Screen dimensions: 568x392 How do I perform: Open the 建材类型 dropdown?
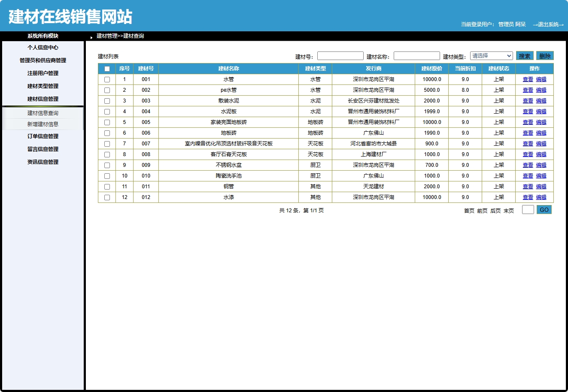point(491,55)
